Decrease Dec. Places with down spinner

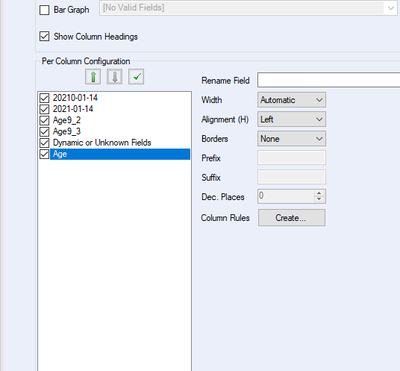pyautogui.click(x=319, y=199)
